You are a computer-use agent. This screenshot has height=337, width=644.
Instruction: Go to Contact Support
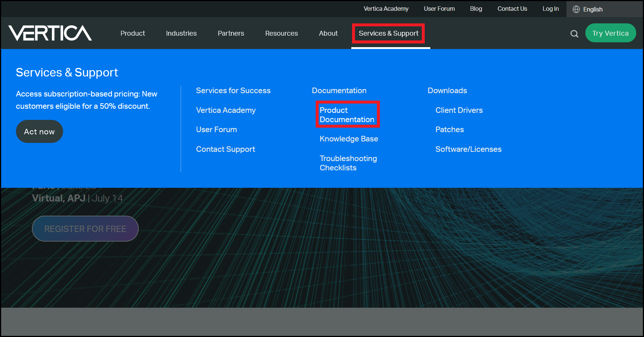(x=226, y=149)
